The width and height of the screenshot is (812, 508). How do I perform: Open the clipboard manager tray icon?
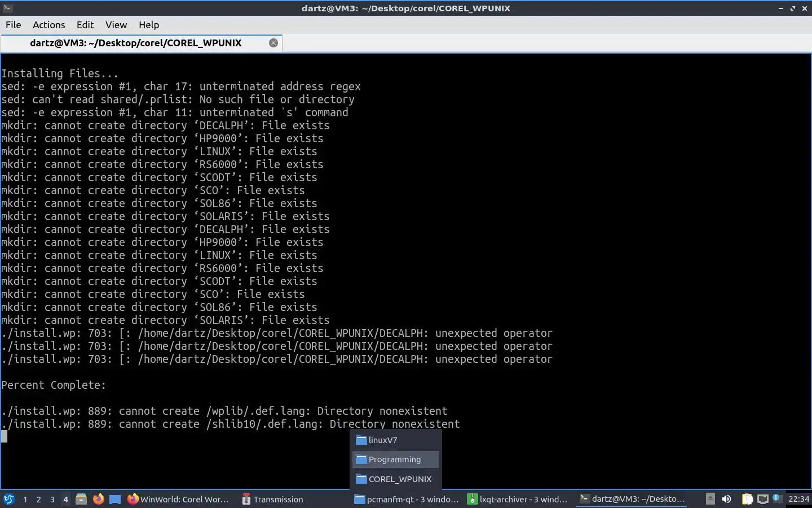tap(747, 499)
